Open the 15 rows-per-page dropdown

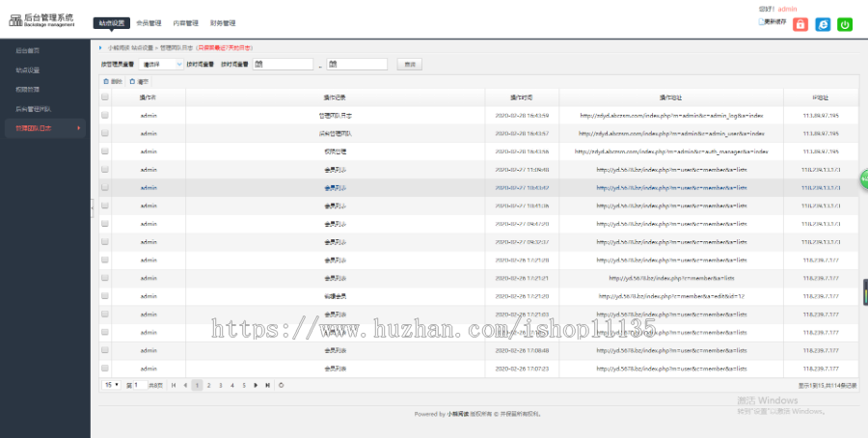point(111,385)
